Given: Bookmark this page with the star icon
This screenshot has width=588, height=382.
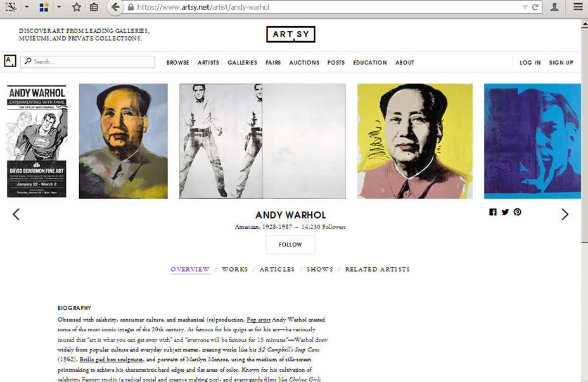Looking at the screenshot, I should [77, 7].
